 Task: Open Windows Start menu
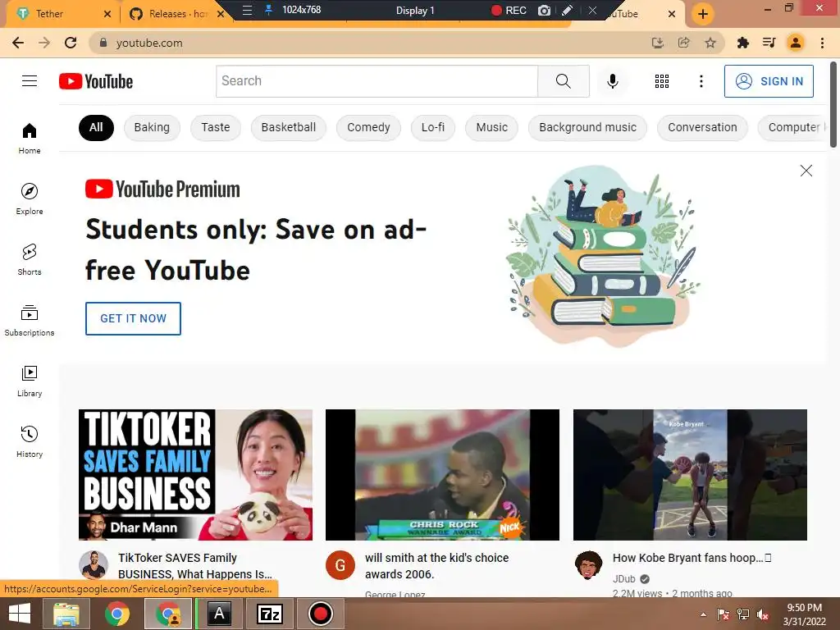pos(20,614)
